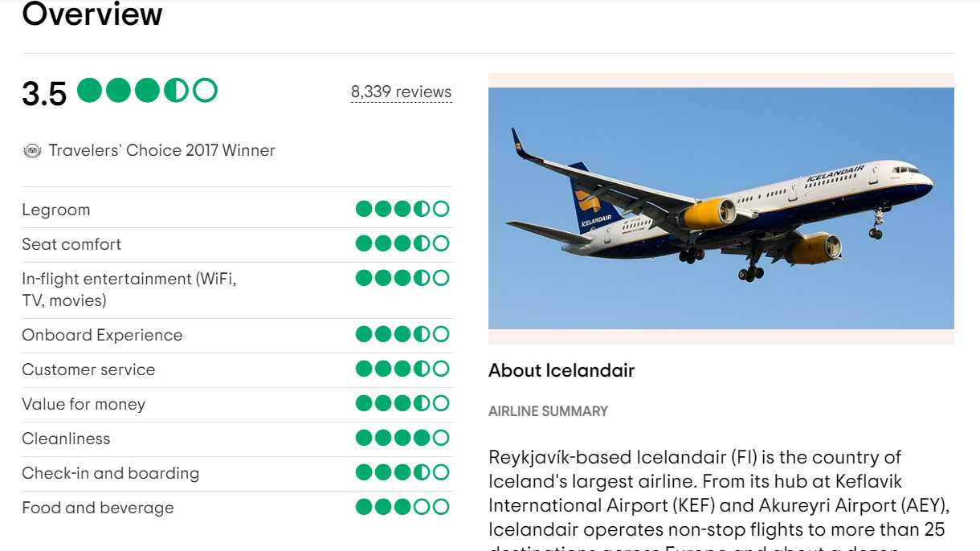Click the Travelers' Choice 2017 Winner text
Screen dimensions: 980x551
(161, 150)
